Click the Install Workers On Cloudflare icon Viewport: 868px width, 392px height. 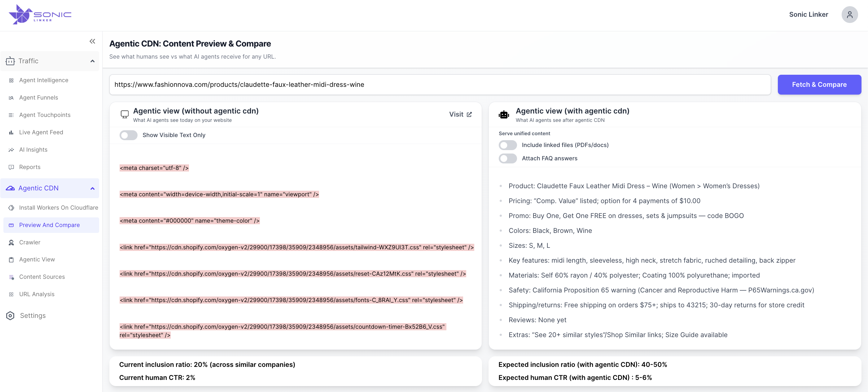(x=11, y=207)
